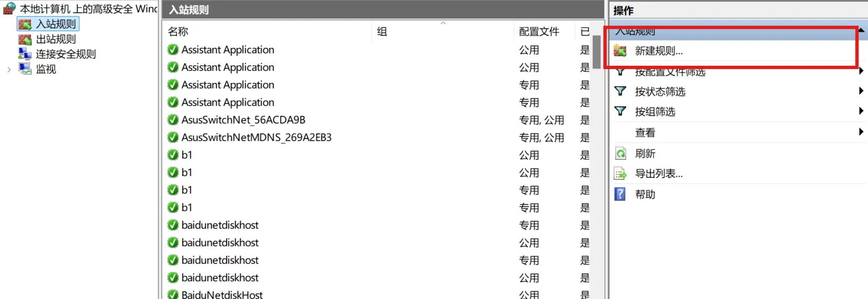The height and width of the screenshot is (299, 868).
Task: Open the View (查看) submenu arrow
Action: 861,133
